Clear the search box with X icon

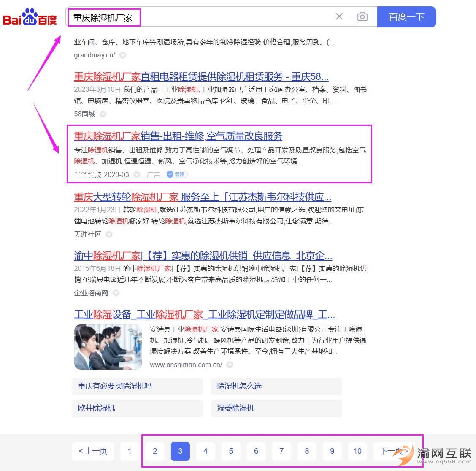(x=339, y=16)
